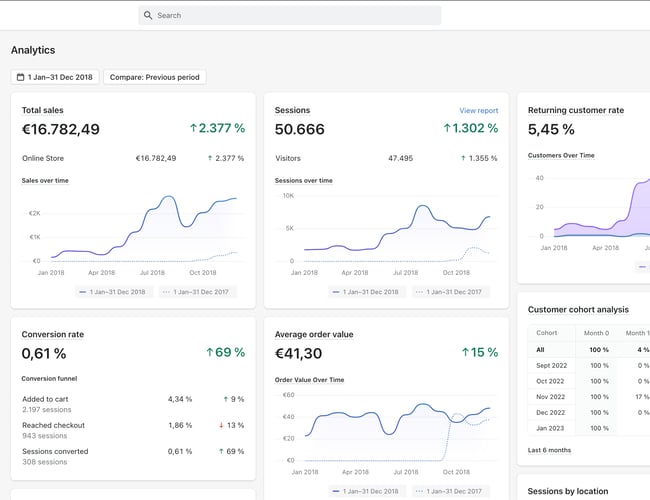
Task: Click the green up arrow beside Average order value 15 %
Action: (x=464, y=352)
